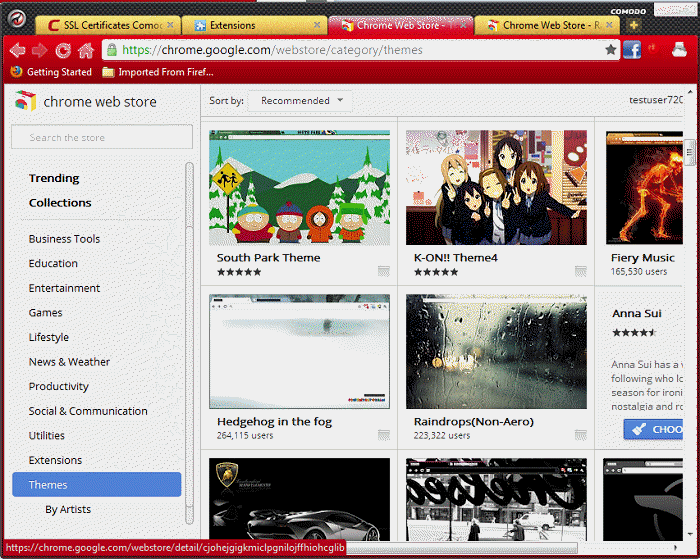
Task: Open K-ON!! Theme4 thumbnail
Action: pyautogui.click(x=496, y=188)
